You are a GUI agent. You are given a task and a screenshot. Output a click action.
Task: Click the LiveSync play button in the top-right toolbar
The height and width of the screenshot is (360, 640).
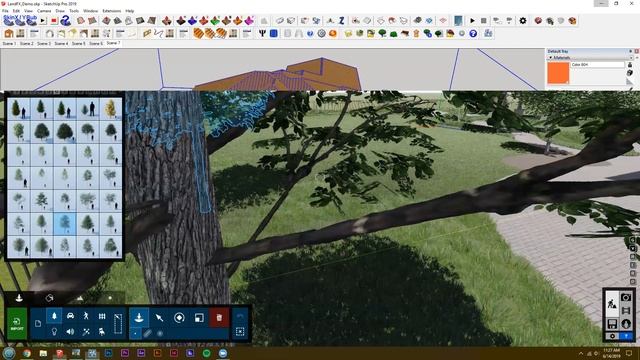point(472,20)
